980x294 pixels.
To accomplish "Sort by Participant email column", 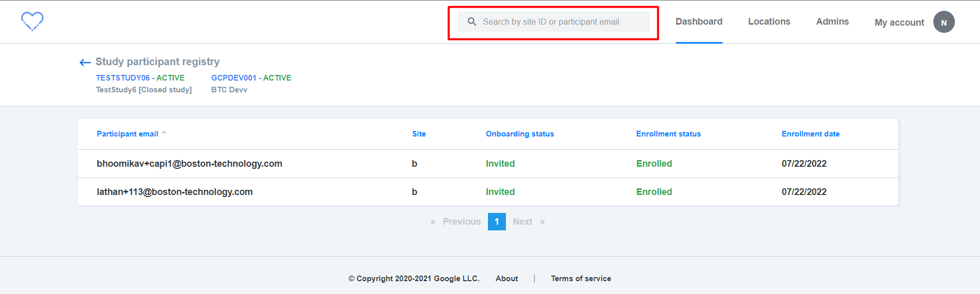I will click(x=127, y=134).
